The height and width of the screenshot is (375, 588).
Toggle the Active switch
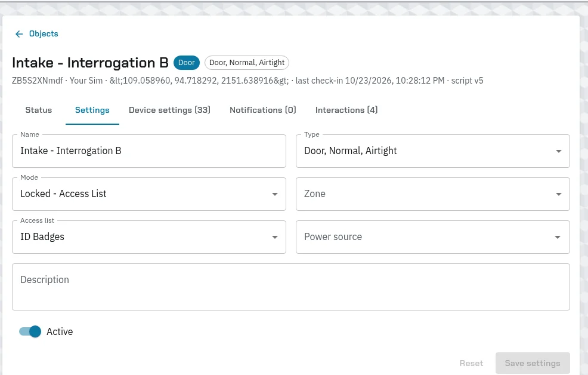click(30, 331)
